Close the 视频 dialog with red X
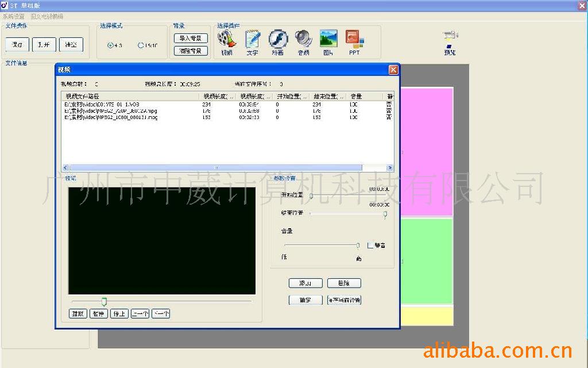This screenshot has height=368, width=588. coord(393,70)
